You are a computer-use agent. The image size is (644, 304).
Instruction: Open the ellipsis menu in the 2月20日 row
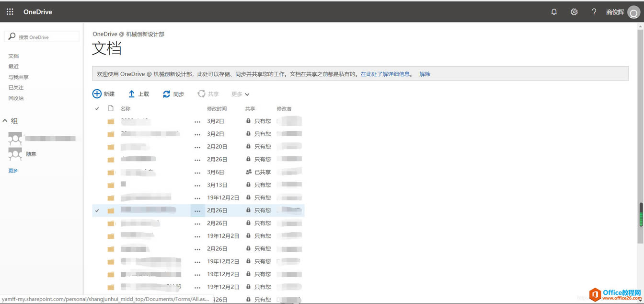[x=197, y=147]
